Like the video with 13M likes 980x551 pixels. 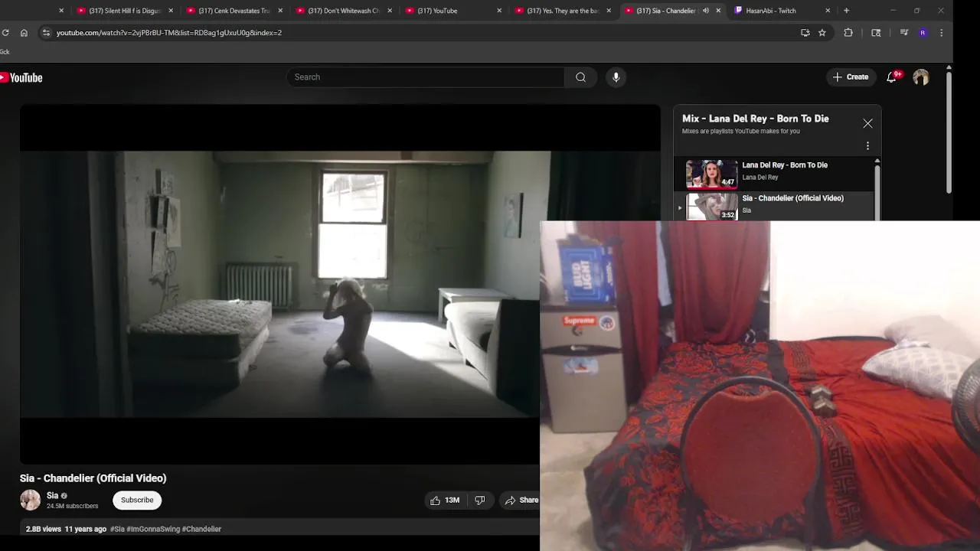(x=445, y=500)
